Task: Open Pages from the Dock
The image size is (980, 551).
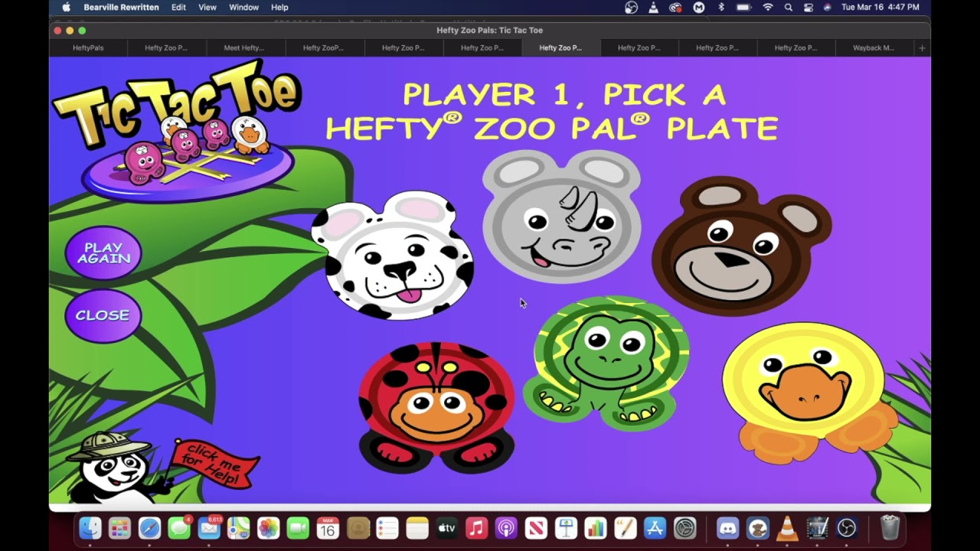Action: 625,527
